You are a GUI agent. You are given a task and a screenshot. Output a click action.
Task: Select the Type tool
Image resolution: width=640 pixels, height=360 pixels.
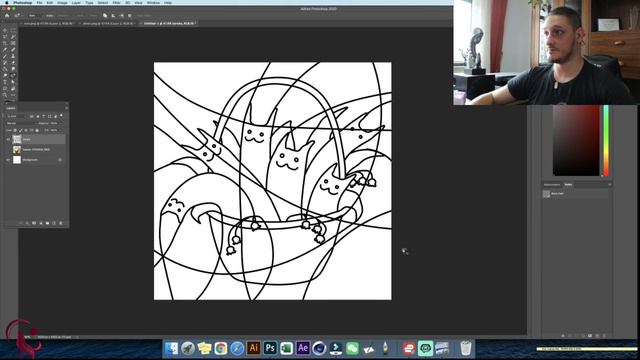(x=4, y=82)
